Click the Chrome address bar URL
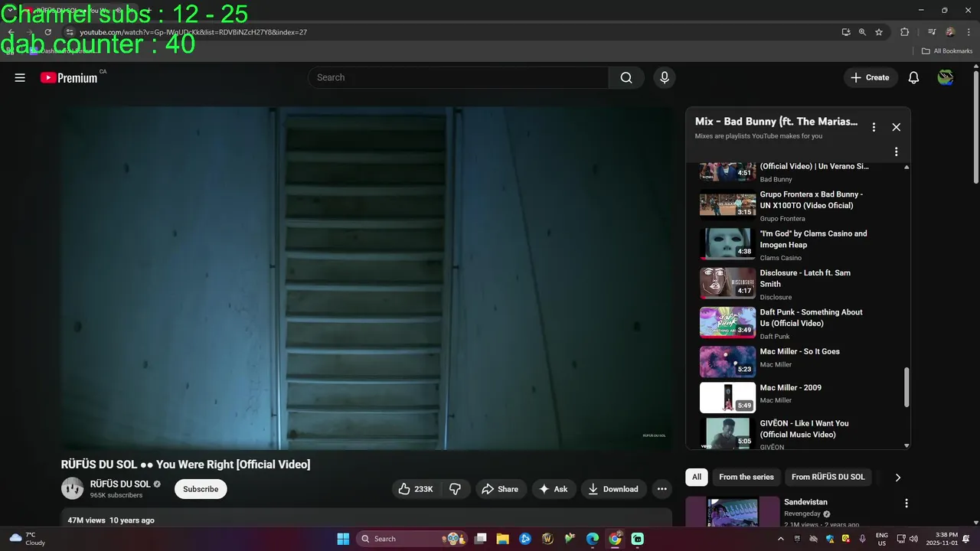Viewport: 980px width, 551px height. pos(193,32)
